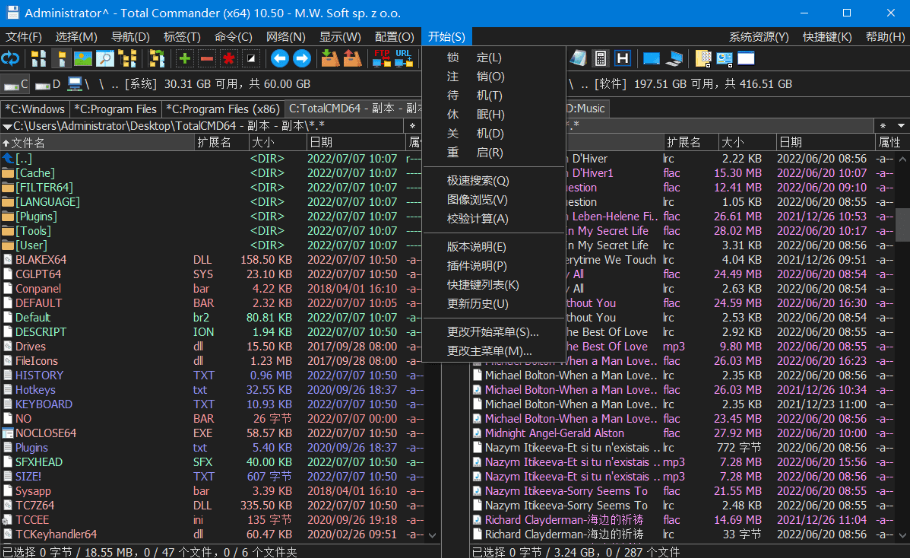Click right panel scrollbar thumb
This screenshot has width=910, height=558.
point(902,224)
